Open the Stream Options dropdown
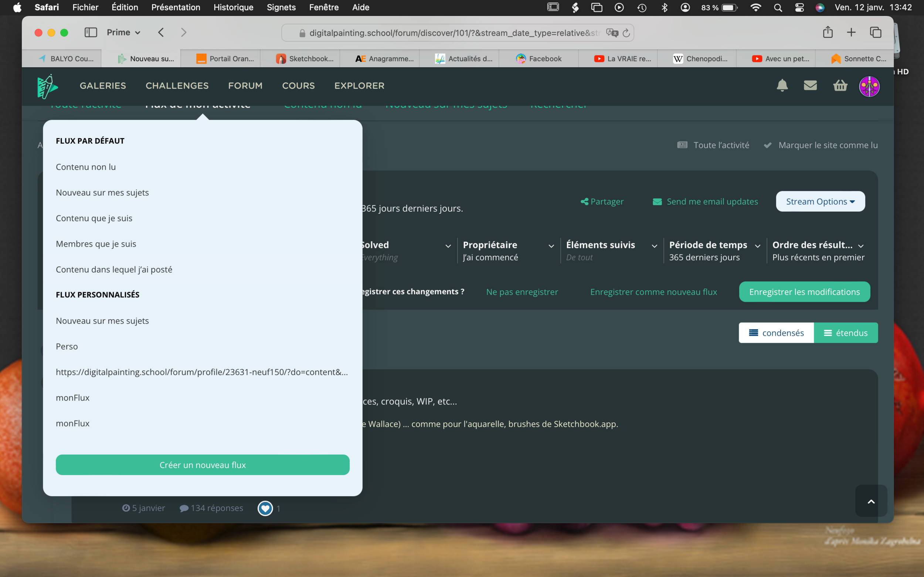 pos(820,201)
